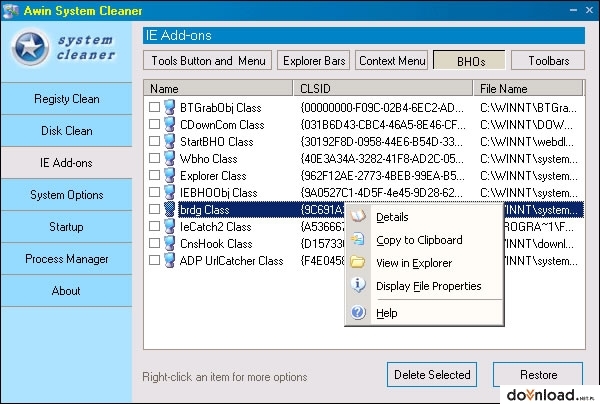Screen dimensions: 600x404
Task: Check the CnsHook Class checkbox
Action: click(154, 243)
